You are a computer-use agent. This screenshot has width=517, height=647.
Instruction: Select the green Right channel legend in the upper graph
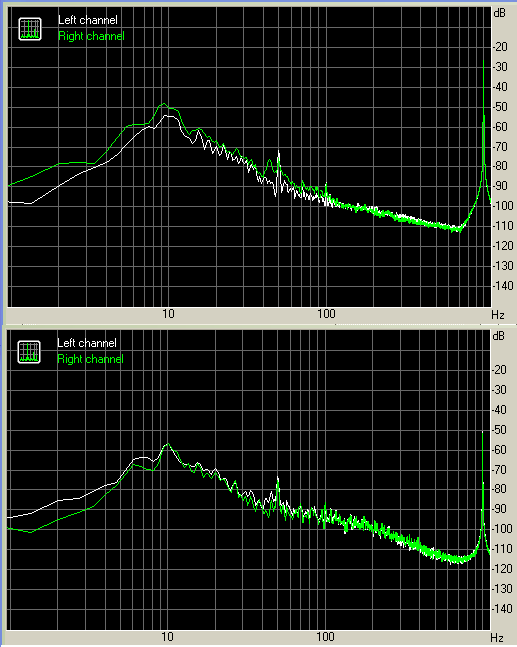click(91, 36)
